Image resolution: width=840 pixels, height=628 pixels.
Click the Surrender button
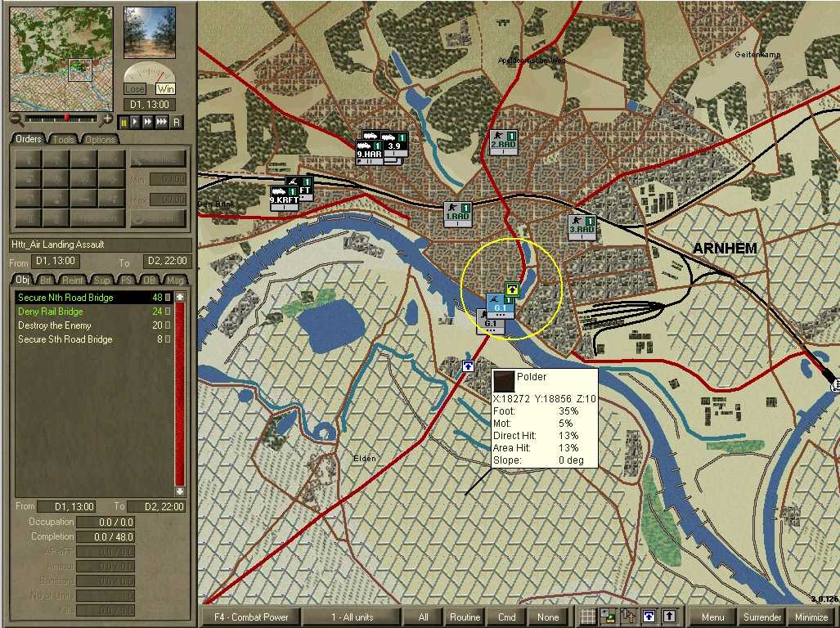tap(761, 617)
